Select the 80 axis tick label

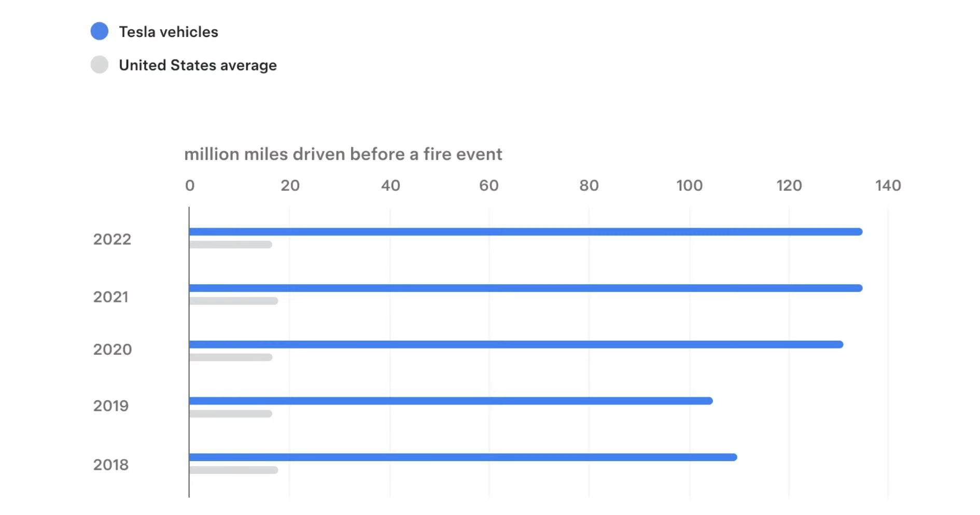click(589, 185)
